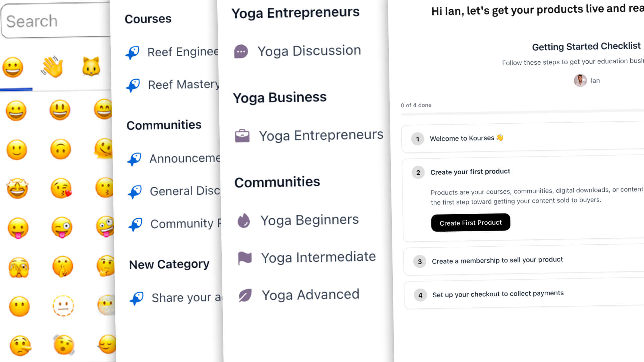The height and width of the screenshot is (362, 644).
Task: Select the cat face emoji category tab
Action: pos(91,66)
